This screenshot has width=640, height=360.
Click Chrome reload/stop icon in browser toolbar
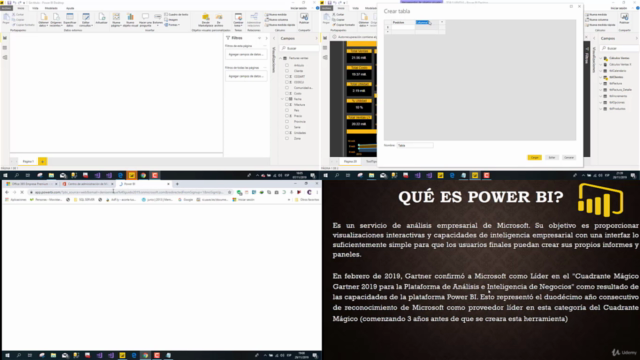tap(22, 192)
